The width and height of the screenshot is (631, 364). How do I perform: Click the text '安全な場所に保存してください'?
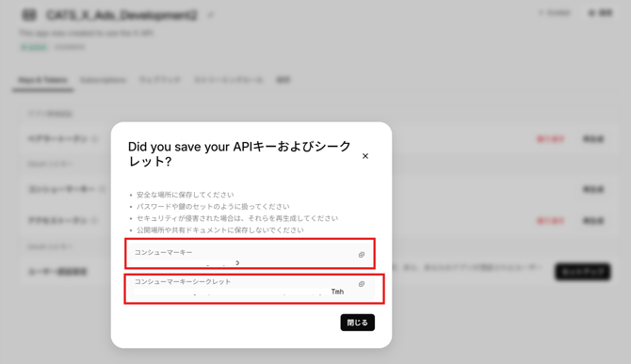[x=185, y=195]
